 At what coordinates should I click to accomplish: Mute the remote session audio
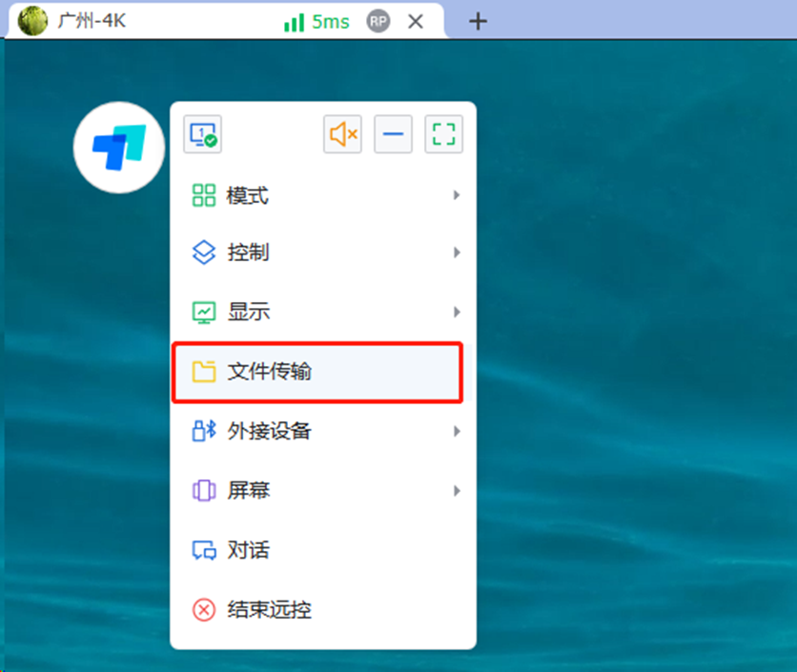(342, 133)
